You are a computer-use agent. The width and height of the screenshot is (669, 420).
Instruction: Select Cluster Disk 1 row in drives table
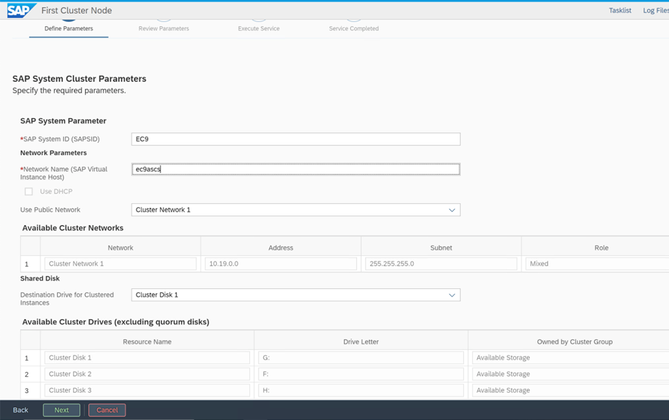(x=147, y=358)
